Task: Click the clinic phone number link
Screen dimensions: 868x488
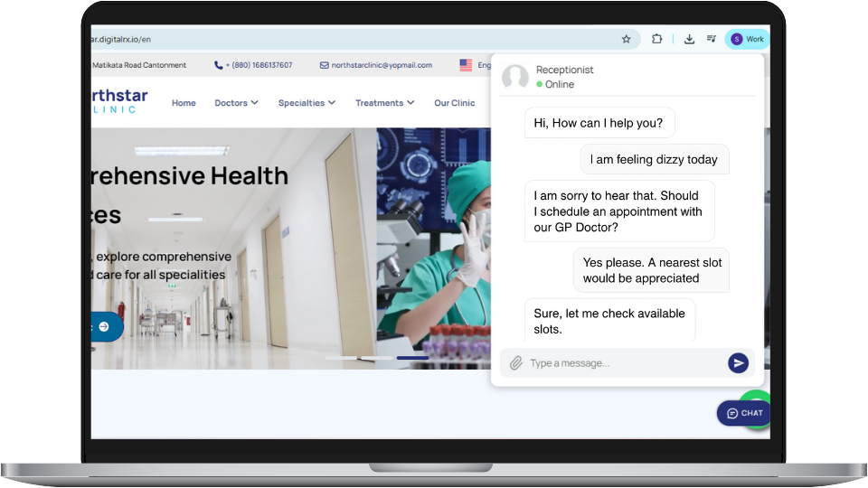Action: click(x=253, y=65)
